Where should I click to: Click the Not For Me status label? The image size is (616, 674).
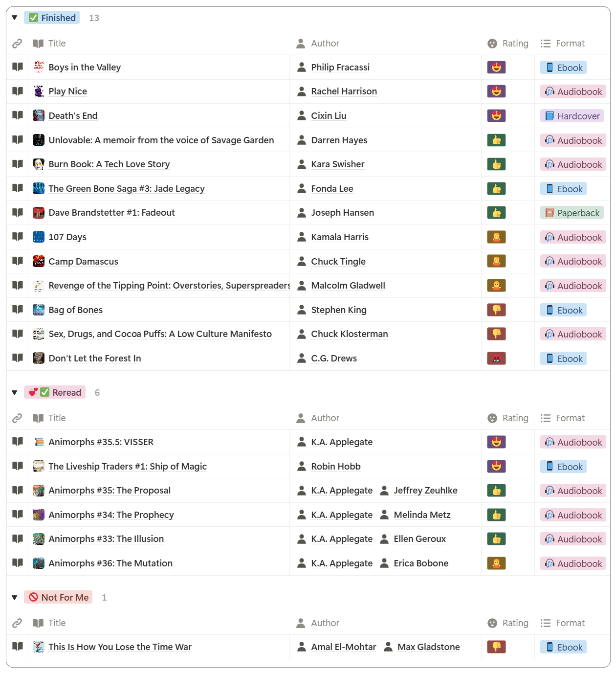[59, 598]
